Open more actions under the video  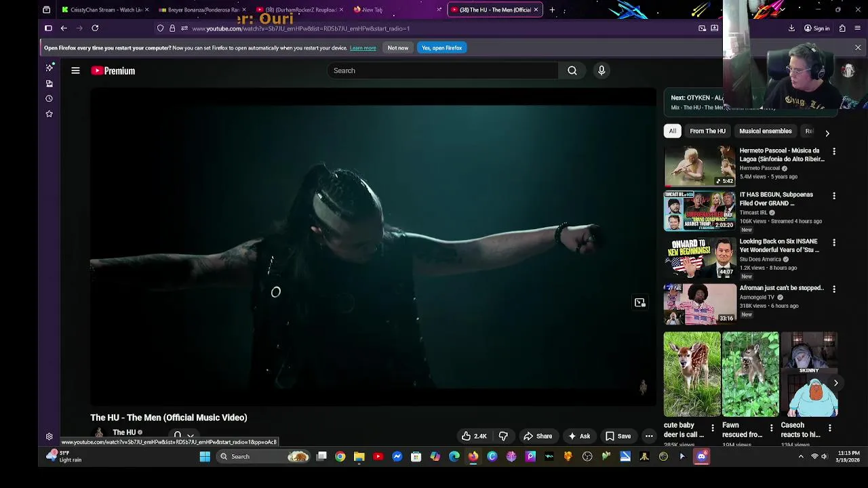tap(649, 436)
